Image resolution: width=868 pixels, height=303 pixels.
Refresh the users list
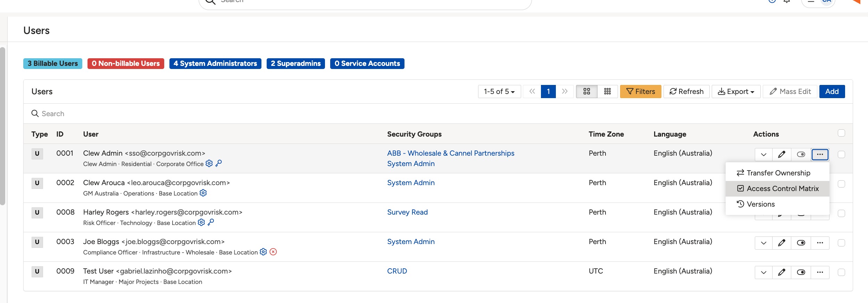[x=686, y=92]
